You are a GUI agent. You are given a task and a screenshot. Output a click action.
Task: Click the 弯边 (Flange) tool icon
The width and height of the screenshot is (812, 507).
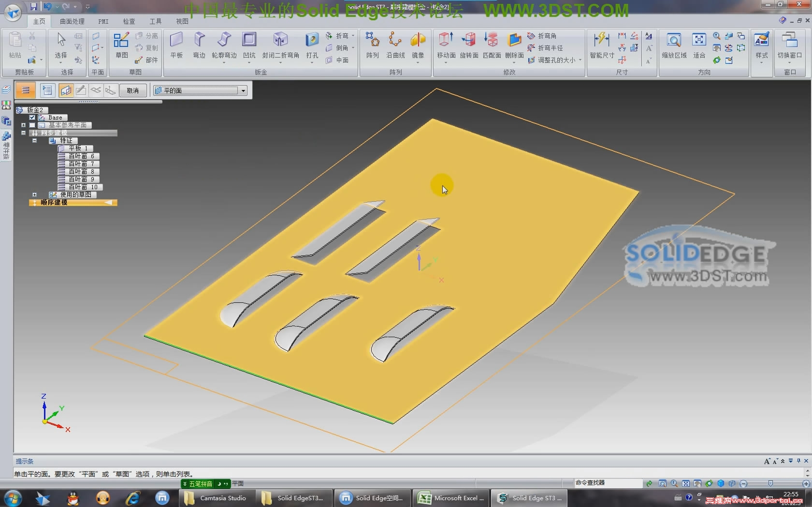tap(199, 45)
